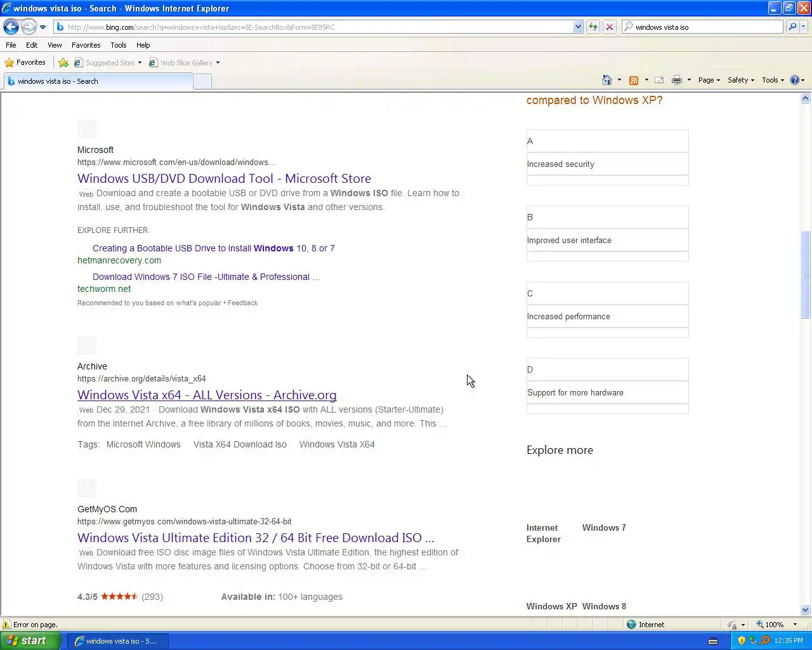Viewport: 812px width, 650px height.
Task: Open Windows 8 explore-more item
Action: 604,606
